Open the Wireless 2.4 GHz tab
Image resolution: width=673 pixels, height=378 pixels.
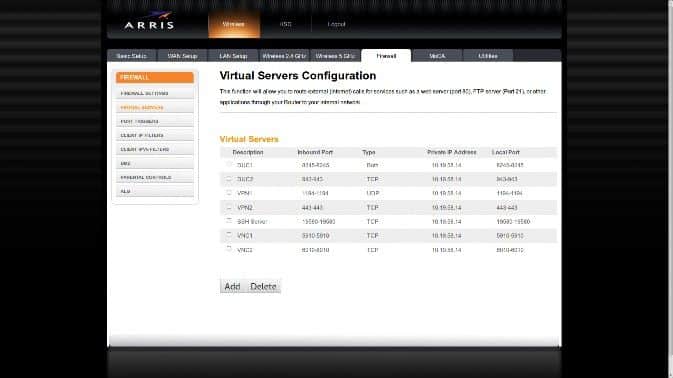(284, 56)
